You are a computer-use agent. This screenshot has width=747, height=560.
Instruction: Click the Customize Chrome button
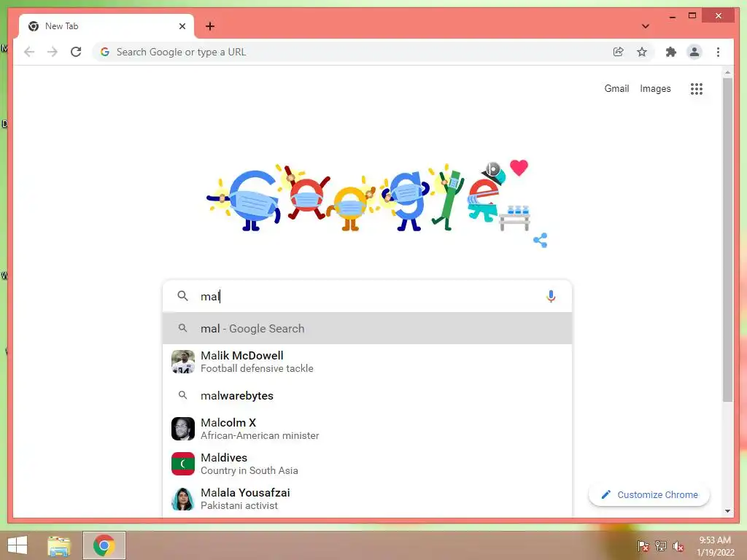[x=649, y=495]
